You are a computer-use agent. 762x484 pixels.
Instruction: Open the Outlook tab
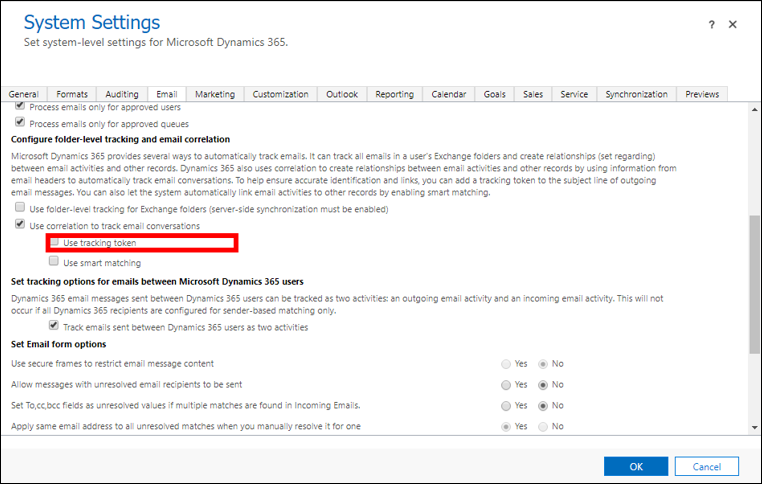(x=342, y=94)
